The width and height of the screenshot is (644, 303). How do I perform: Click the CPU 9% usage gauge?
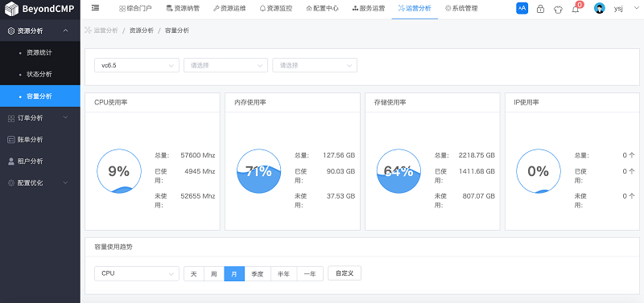point(119,171)
